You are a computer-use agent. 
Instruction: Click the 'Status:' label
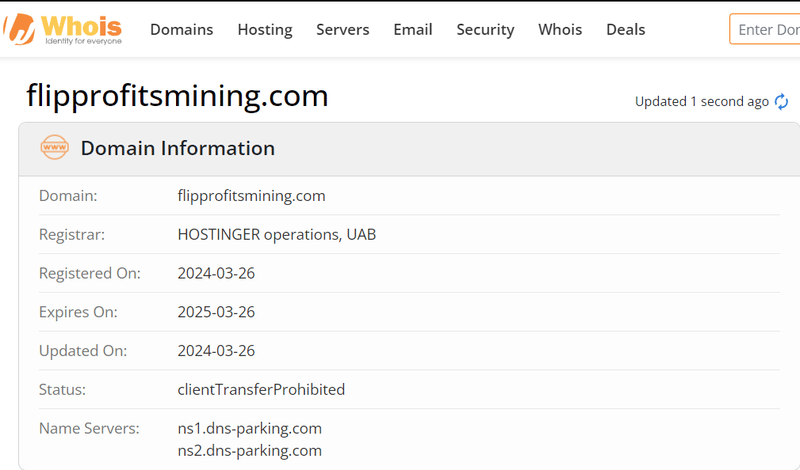pyautogui.click(x=62, y=389)
